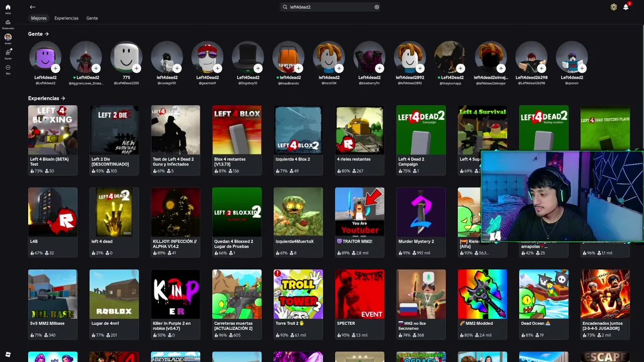
Task: Open 5v5 MM2 Milbase game
Action: (53, 304)
